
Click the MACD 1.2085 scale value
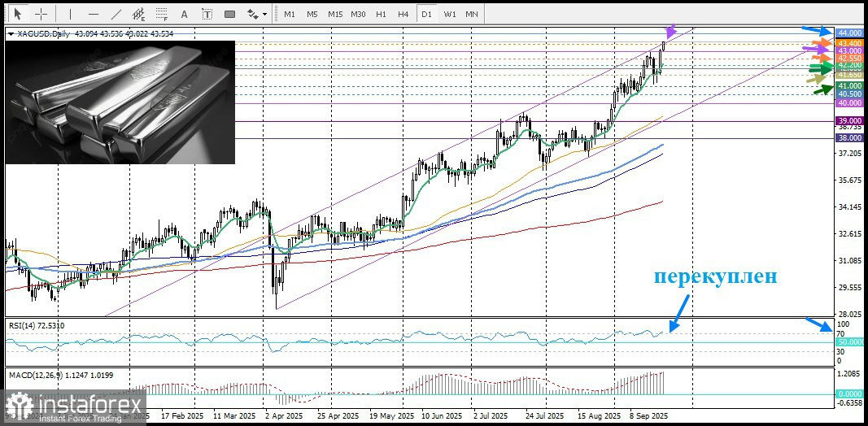click(x=850, y=373)
